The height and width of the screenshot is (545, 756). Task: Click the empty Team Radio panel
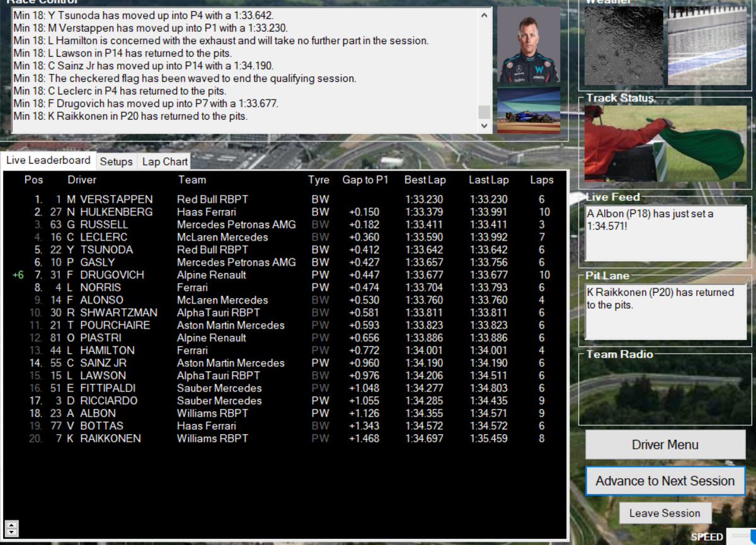pos(665,391)
